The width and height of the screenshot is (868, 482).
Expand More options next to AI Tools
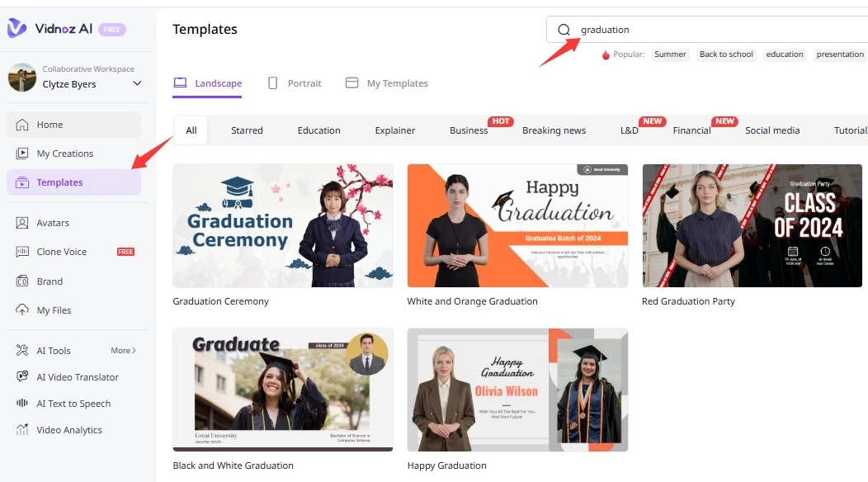click(122, 350)
